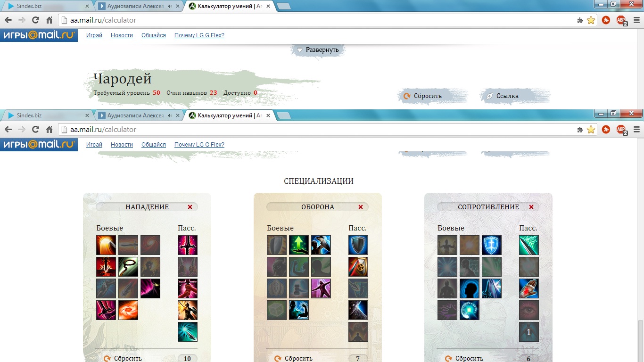
Task: Go back in upper window
Action: coord(8,20)
